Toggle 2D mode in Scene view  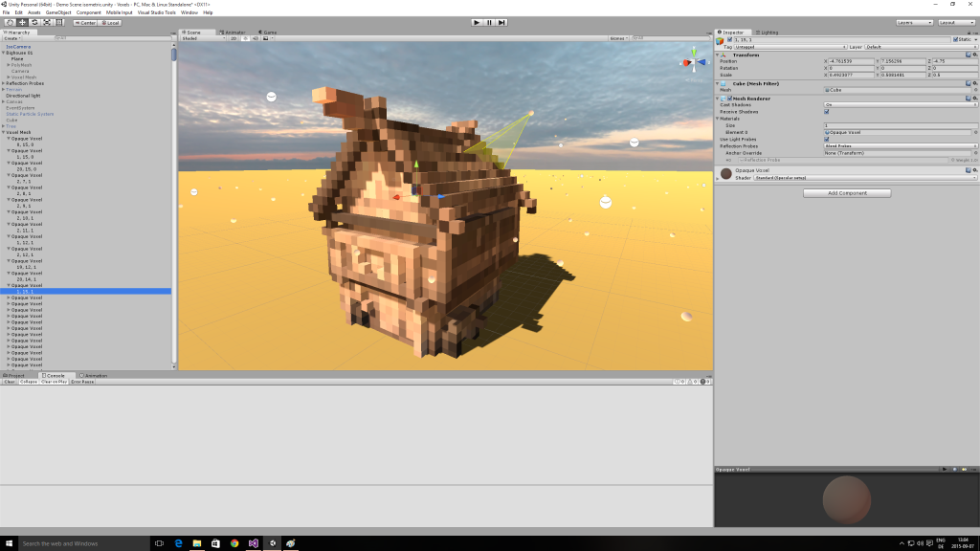234,38
